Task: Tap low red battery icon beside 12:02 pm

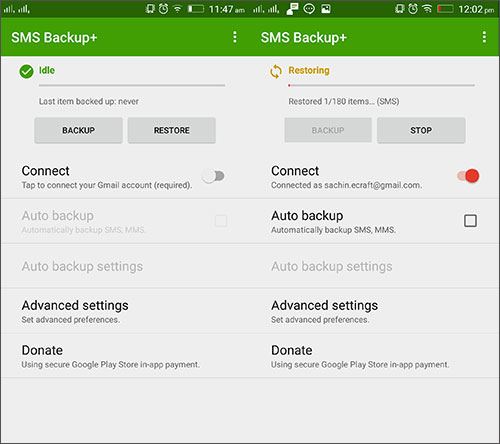Action: 445,9
